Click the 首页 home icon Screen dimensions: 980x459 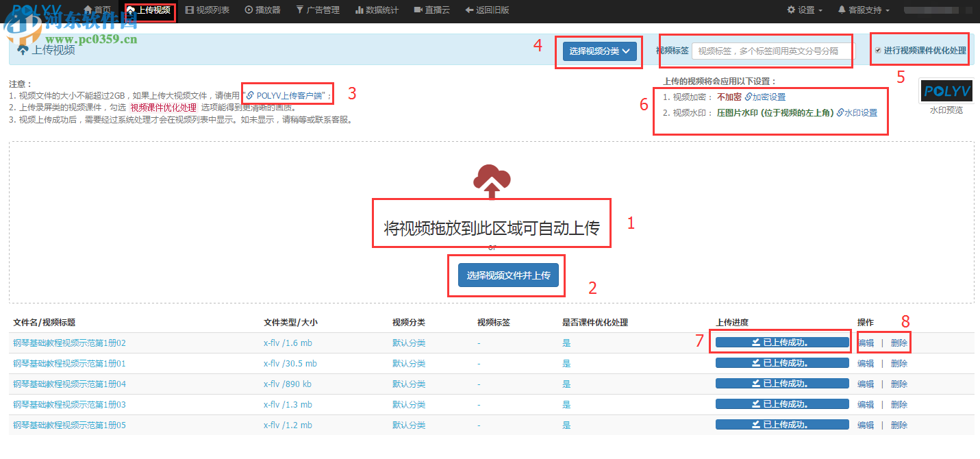coord(86,10)
